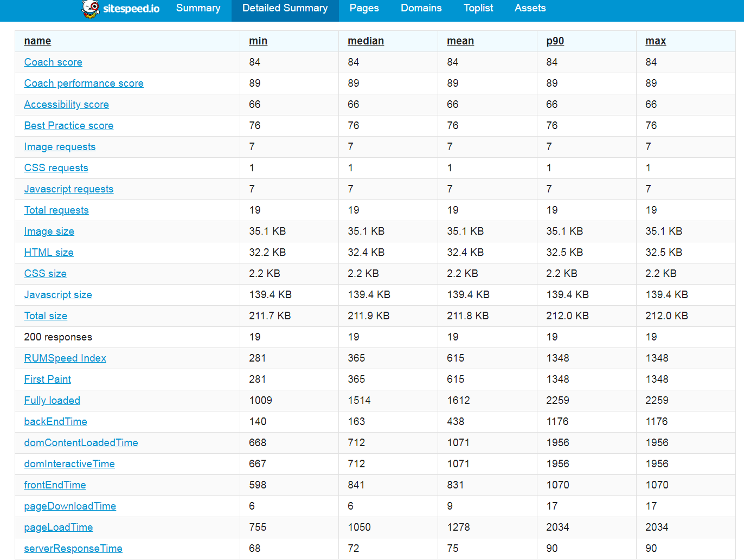The height and width of the screenshot is (560, 744).
Task: Select backEndTime min value 140
Action: tap(258, 422)
